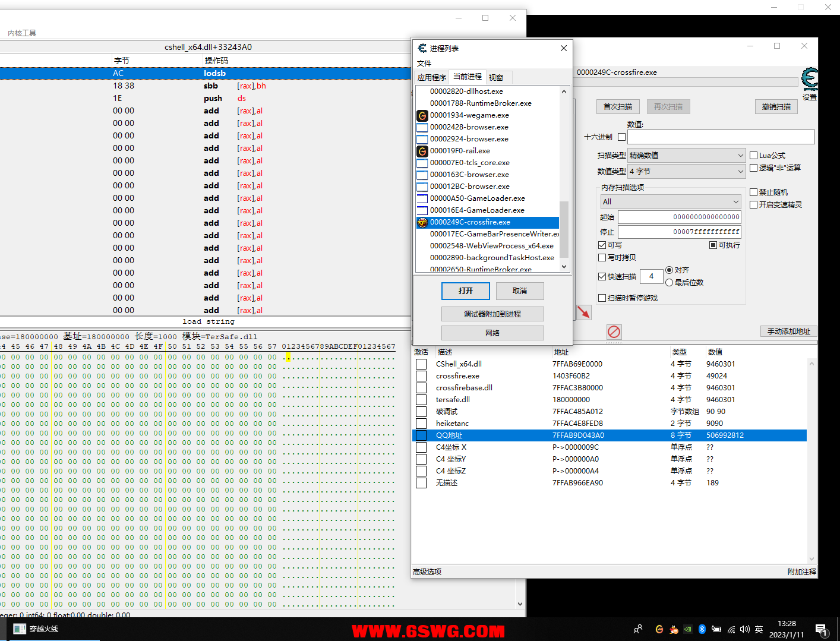
Task: Click 停止 stop address field
Action: pyautogui.click(x=680, y=232)
